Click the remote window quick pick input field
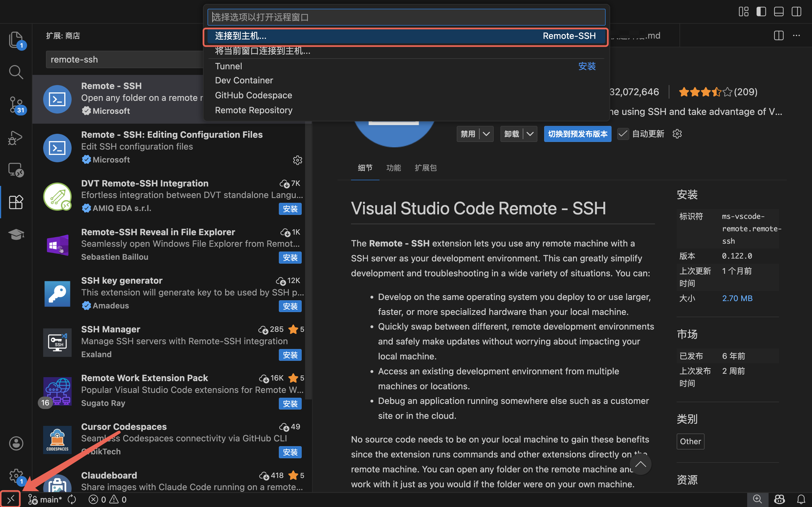The width and height of the screenshot is (812, 507). click(406, 17)
